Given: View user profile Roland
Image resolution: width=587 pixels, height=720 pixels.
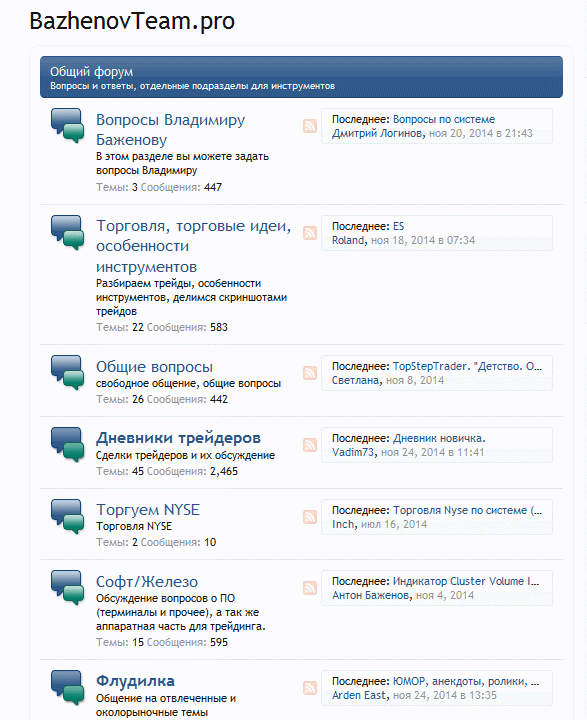Looking at the screenshot, I should 348,240.
